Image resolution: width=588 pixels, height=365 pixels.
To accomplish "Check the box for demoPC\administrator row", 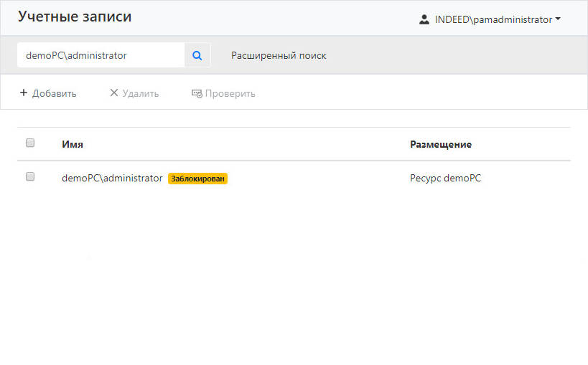I will pos(30,176).
